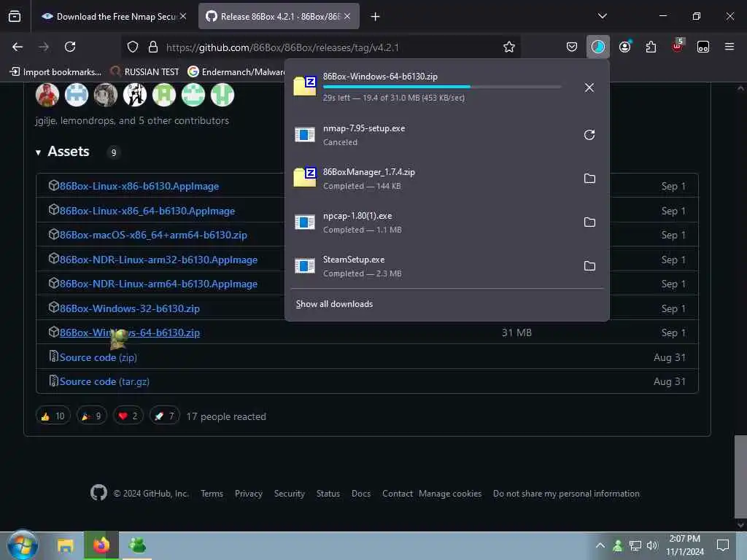Screen dimensions: 747x560
Task: Open the list all tabs dropdown
Action: (x=602, y=16)
